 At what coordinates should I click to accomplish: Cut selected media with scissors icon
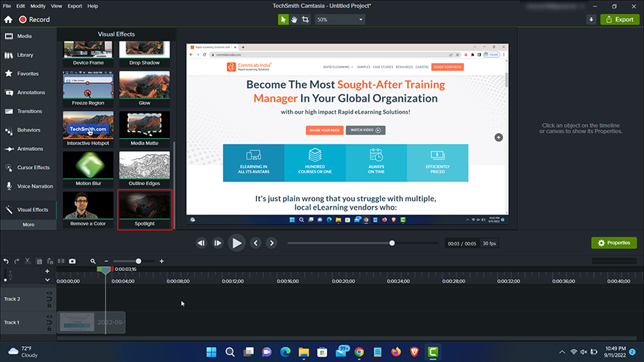[27, 261]
